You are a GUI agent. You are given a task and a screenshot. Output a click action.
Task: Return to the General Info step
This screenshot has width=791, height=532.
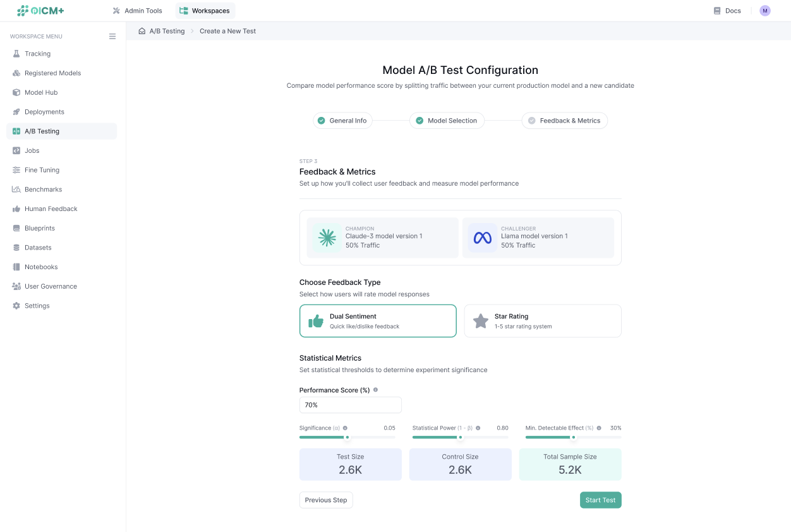[x=342, y=121]
